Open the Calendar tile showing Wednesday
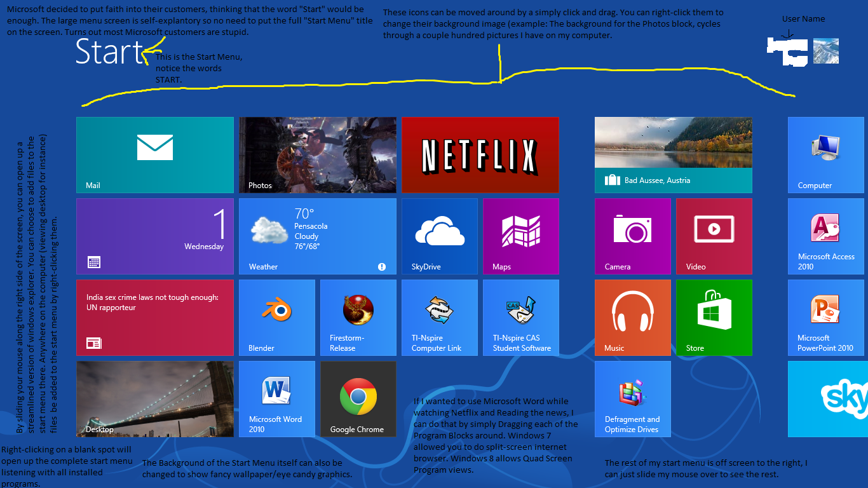 (155, 236)
